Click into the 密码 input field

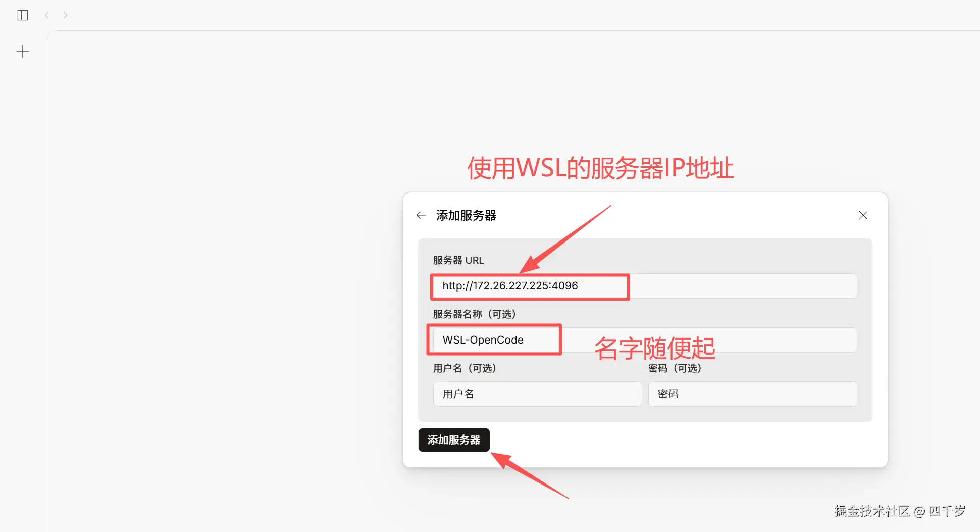point(752,394)
